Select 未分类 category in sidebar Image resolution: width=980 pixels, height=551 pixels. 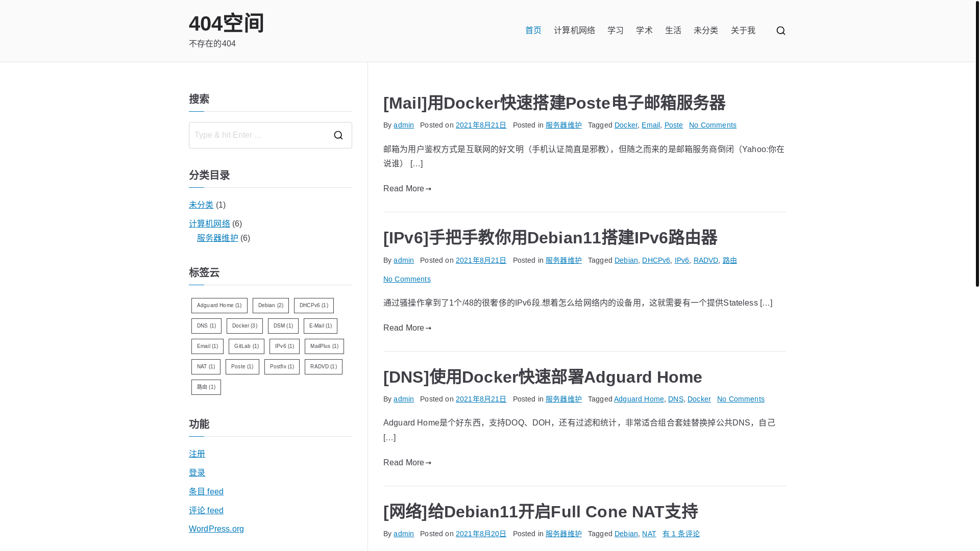(201, 205)
